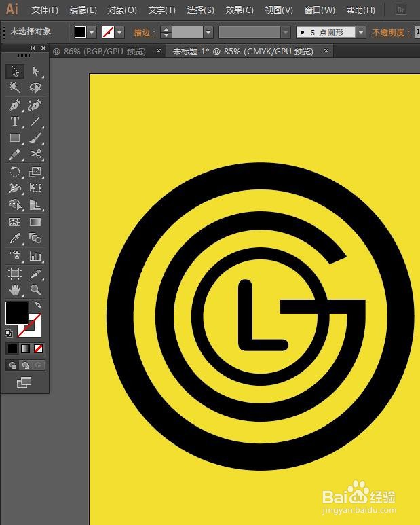Select the Slice tool

click(35, 274)
